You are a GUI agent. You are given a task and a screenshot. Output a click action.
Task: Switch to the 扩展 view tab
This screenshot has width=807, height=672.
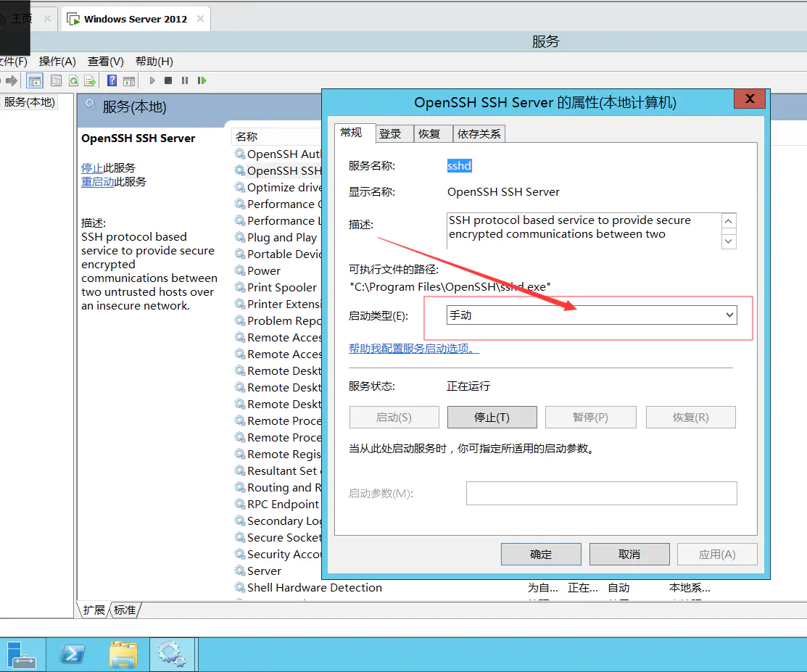click(x=94, y=610)
